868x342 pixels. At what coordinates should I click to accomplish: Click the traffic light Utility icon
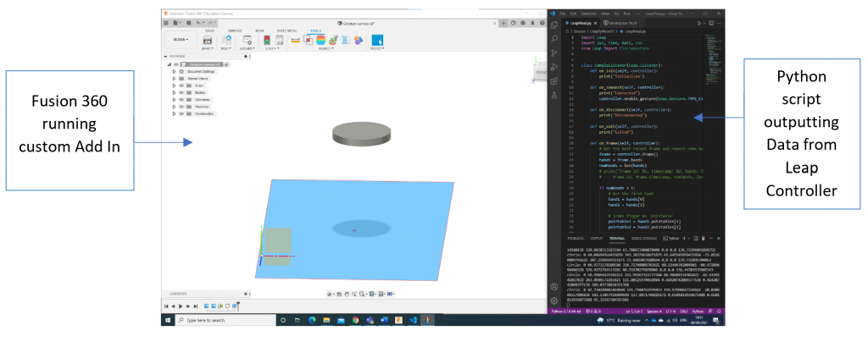coord(267,41)
